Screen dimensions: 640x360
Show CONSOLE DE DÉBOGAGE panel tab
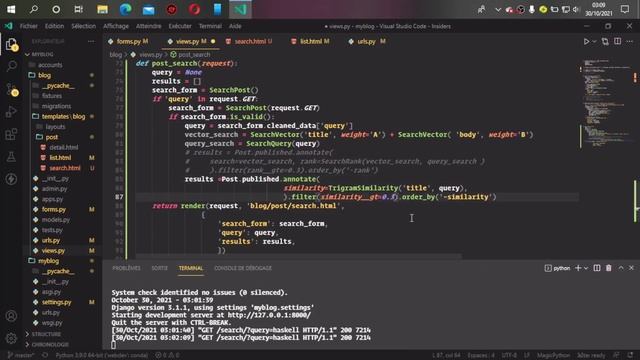click(x=243, y=268)
